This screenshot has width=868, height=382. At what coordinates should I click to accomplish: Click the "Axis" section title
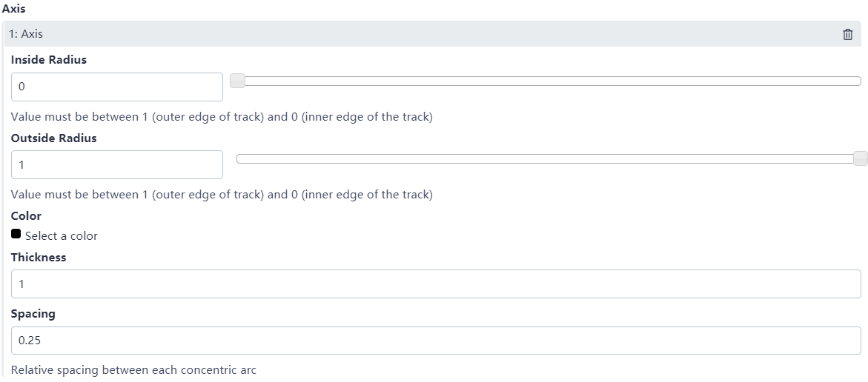(14, 9)
